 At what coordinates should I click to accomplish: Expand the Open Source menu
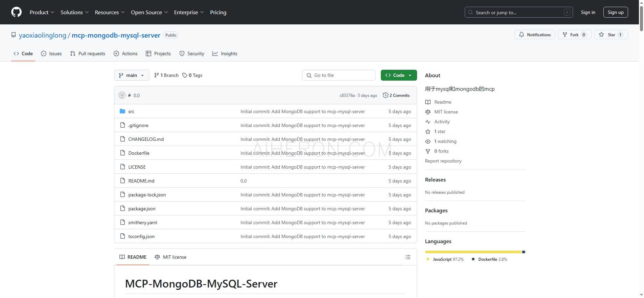coord(149,12)
